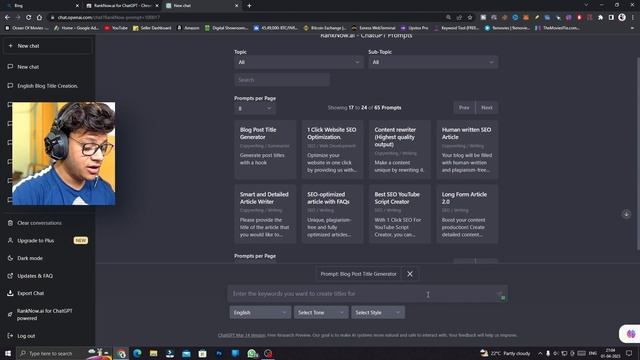Open the Mail app from the taskbar
The image size is (640, 360).
coord(186,353)
